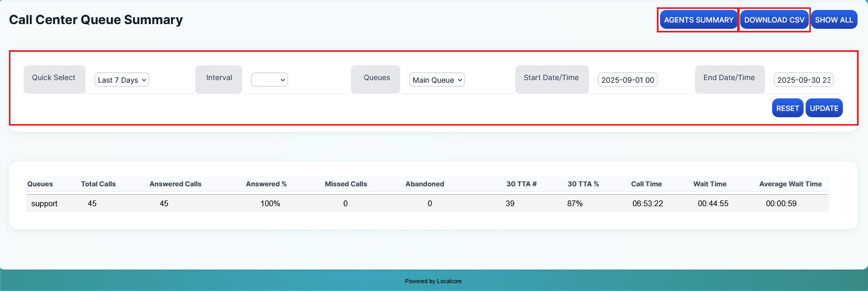Viewport: 868px width, 291px height.
Task: Click the Answered Calls column header
Action: pyautogui.click(x=175, y=184)
